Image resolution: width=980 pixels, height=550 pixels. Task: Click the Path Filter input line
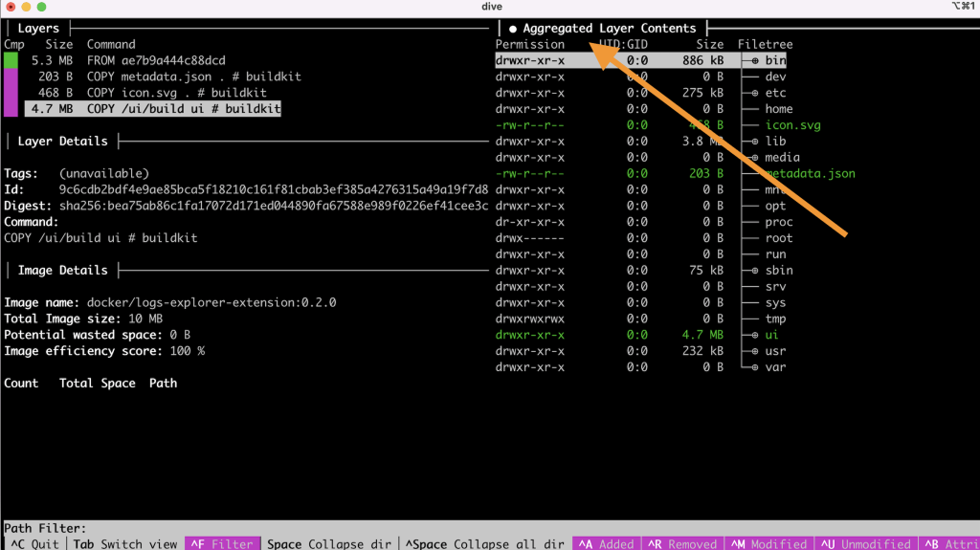[x=287, y=528]
